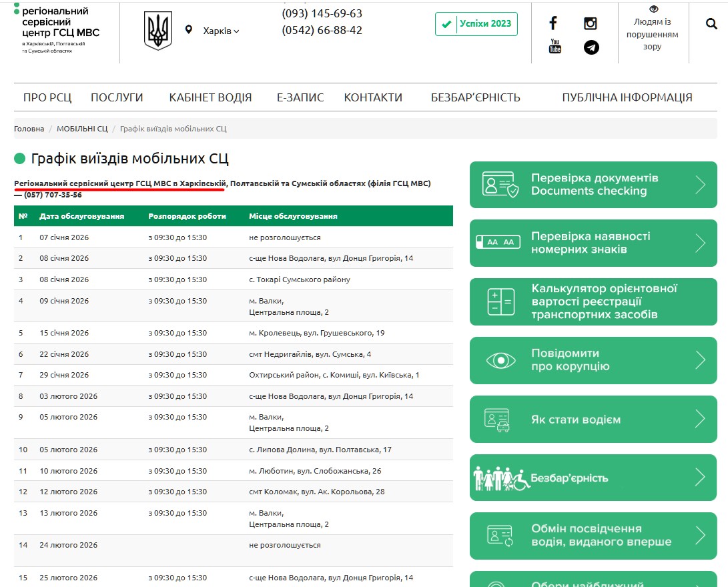
Task: Click the eye icon for visually impaired mode
Action: 654,9
